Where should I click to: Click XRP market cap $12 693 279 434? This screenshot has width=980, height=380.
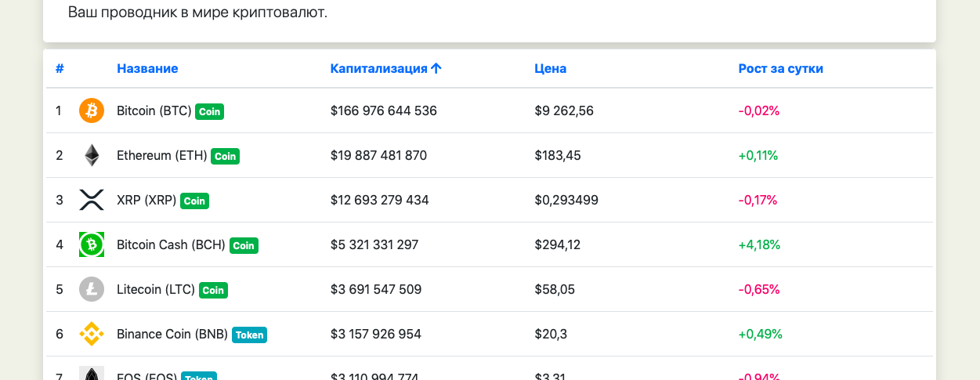pyautogui.click(x=379, y=200)
